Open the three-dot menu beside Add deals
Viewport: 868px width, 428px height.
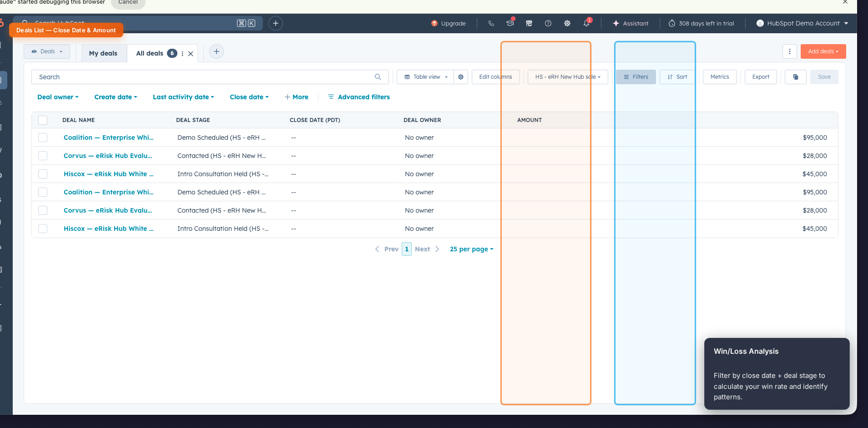pos(790,51)
